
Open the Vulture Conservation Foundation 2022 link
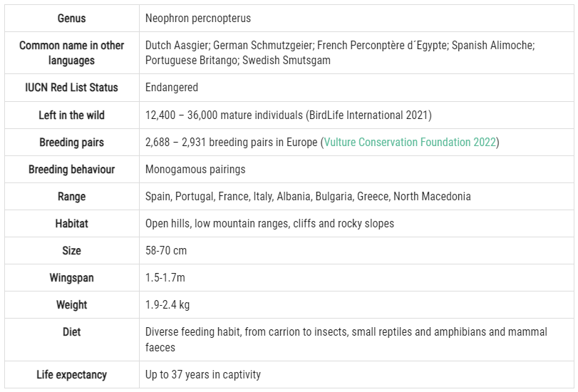coord(410,143)
